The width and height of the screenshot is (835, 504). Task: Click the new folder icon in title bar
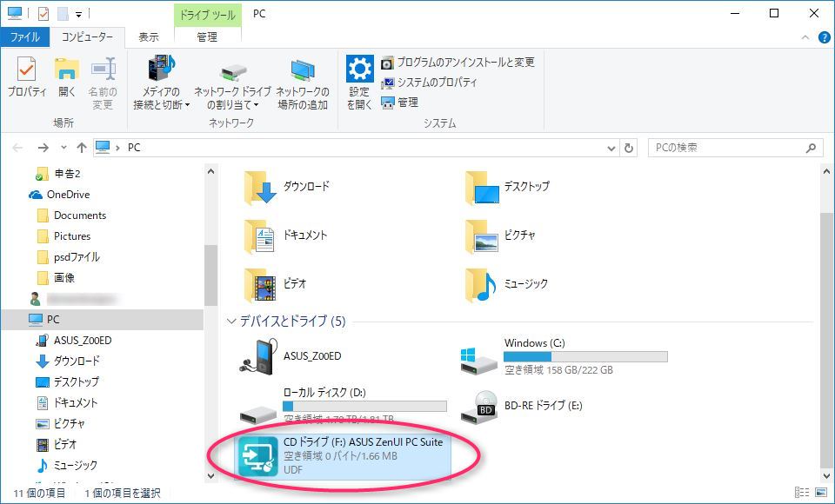coord(63,14)
